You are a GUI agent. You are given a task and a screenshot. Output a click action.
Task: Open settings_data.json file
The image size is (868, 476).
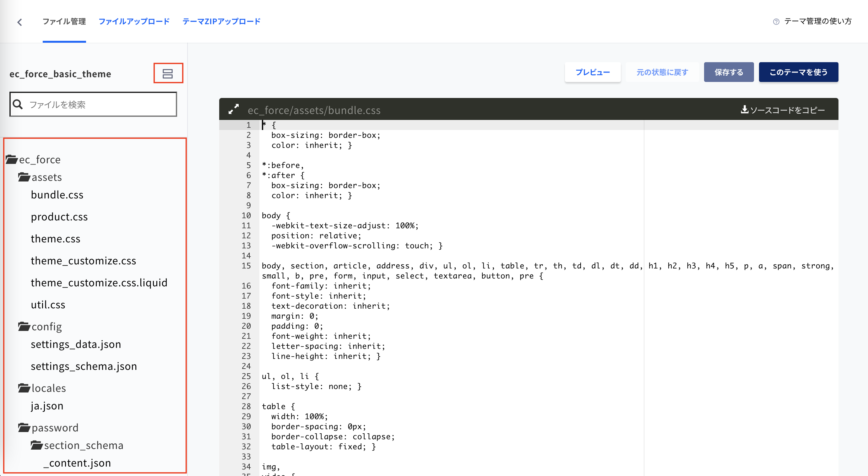click(76, 344)
